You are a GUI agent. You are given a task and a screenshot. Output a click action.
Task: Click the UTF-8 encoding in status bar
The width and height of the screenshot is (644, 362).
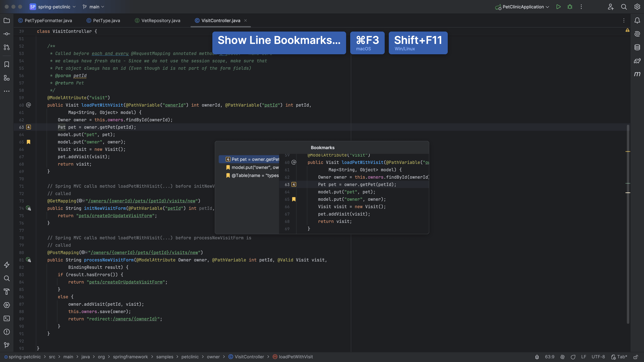[598, 357]
